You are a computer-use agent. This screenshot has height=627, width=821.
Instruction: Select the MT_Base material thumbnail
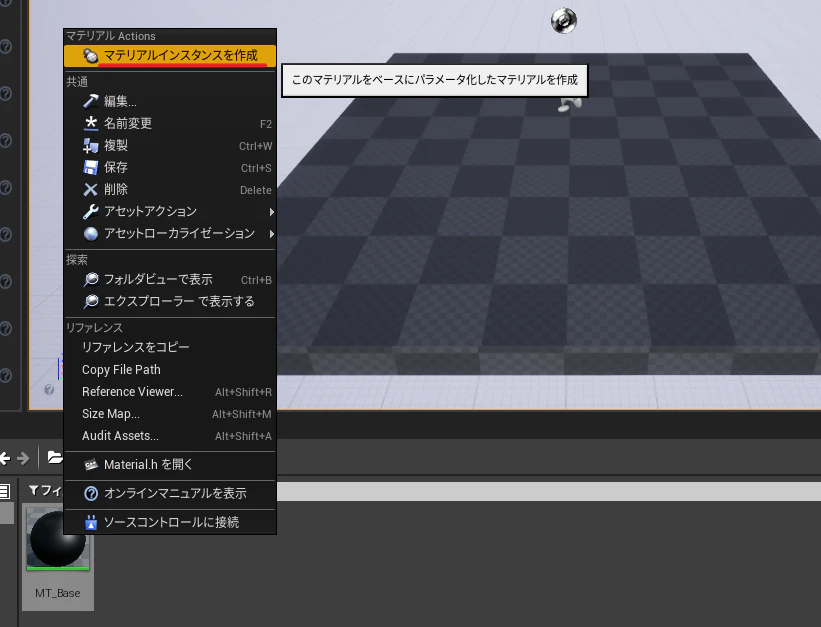(x=57, y=540)
